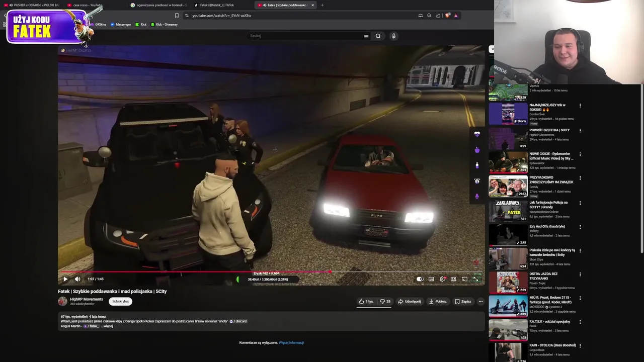The width and height of the screenshot is (644, 362).
Task: Open options menu for NAJMĄDRZEJSZY trik video
Action: (x=580, y=106)
